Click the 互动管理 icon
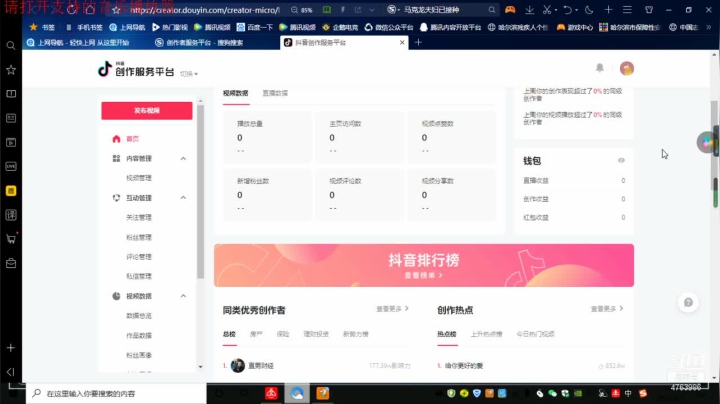 point(116,198)
